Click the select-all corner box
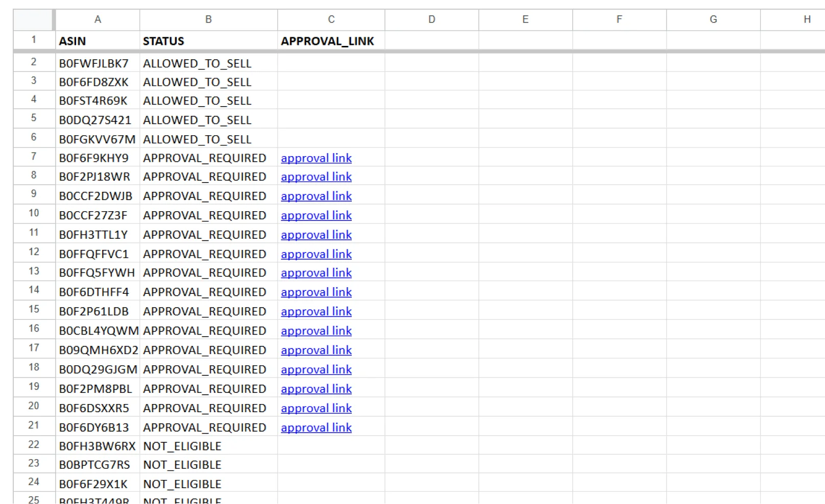Screen dimensions: 825x504 [33, 20]
